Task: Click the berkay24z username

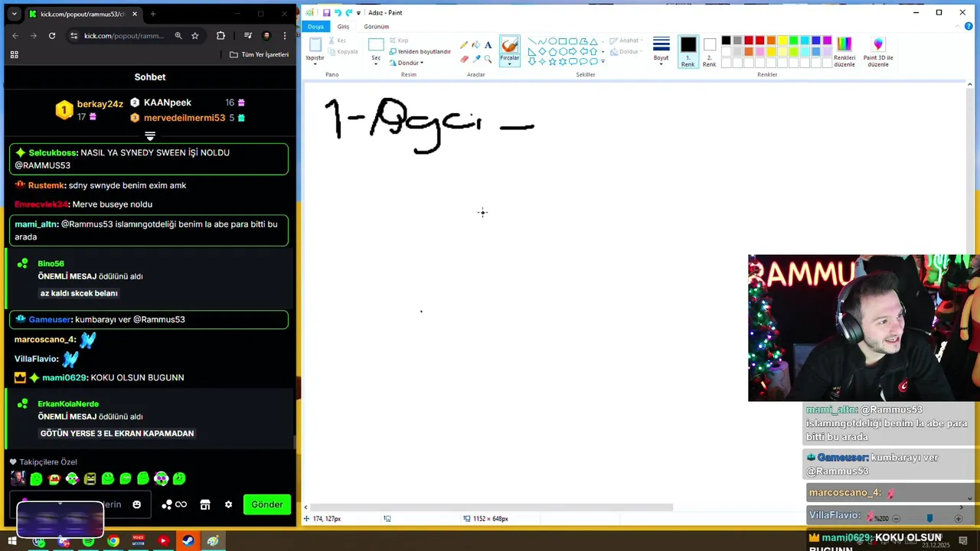Action: pos(100,104)
